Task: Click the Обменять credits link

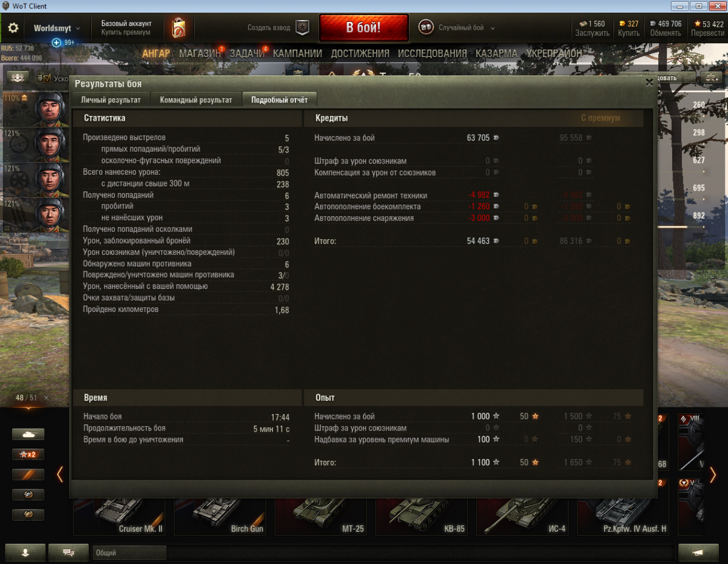Action: tap(666, 33)
